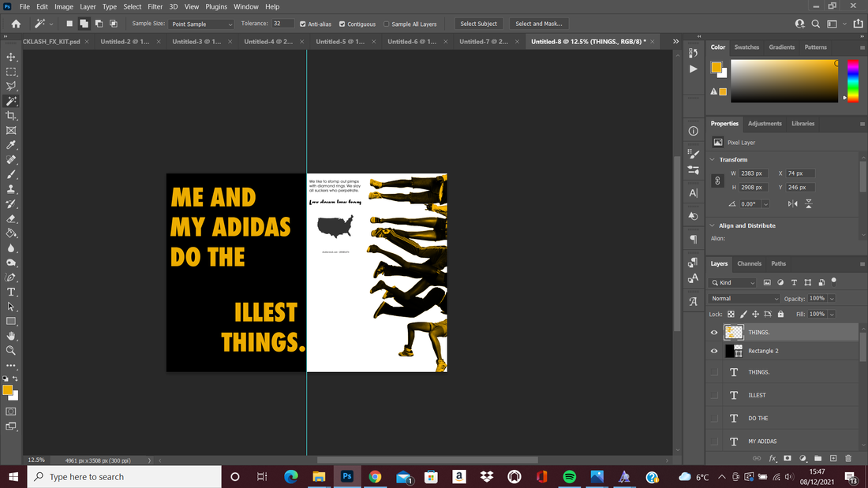Collapse the Transform section
868x488 pixels.
click(713, 159)
